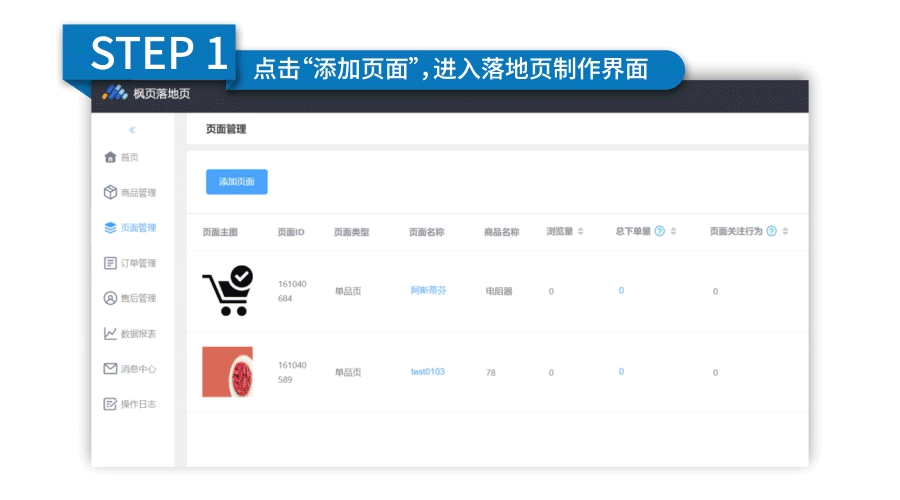Click the box icon beside 商品管理
Viewport: 900px width, 500px height.
[110, 192]
